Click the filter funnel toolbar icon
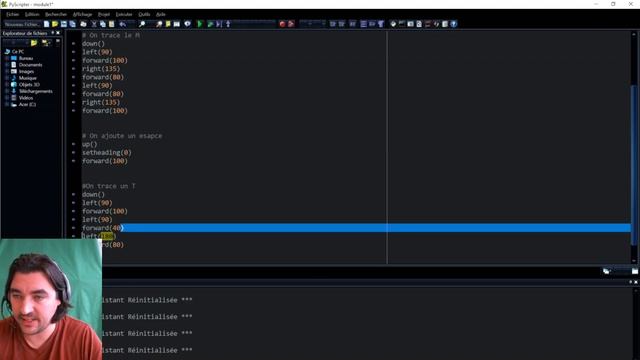This screenshot has width=640, height=360. pyautogui.click(x=381, y=24)
